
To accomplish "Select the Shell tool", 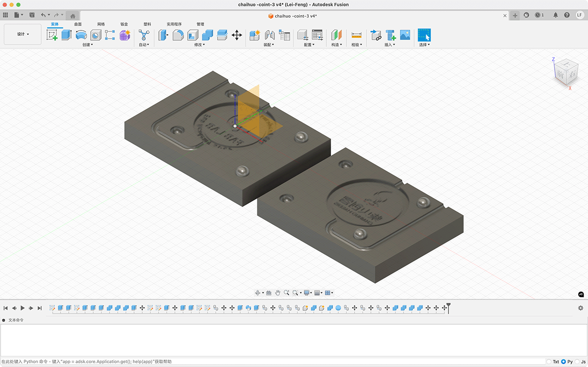I will pyautogui.click(x=193, y=35).
